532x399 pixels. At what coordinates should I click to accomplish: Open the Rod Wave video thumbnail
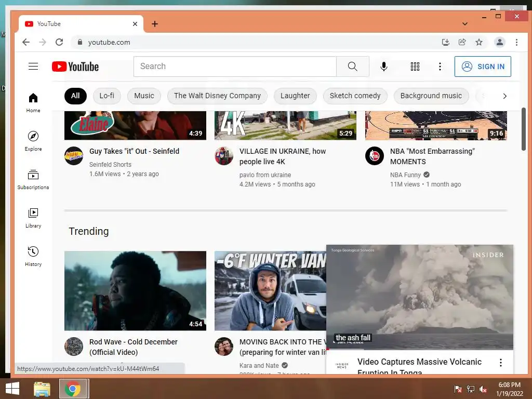coord(136,291)
